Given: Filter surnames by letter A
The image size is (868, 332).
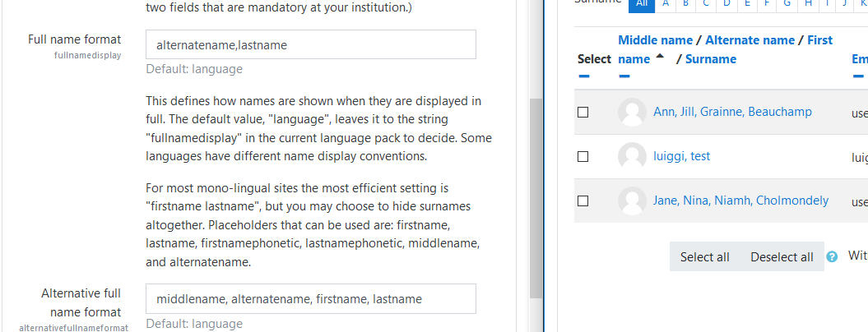Looking at the screenshot, I should [x=666, y=4].
